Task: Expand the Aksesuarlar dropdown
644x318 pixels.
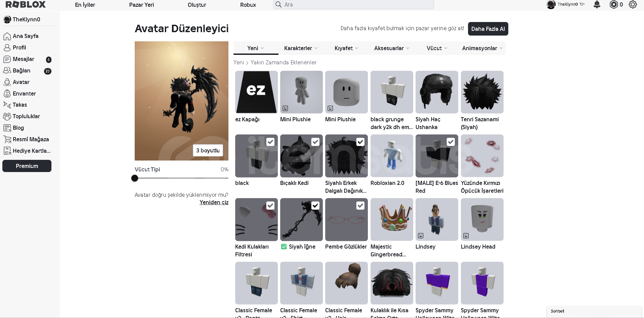Action: tap(392, 48)
